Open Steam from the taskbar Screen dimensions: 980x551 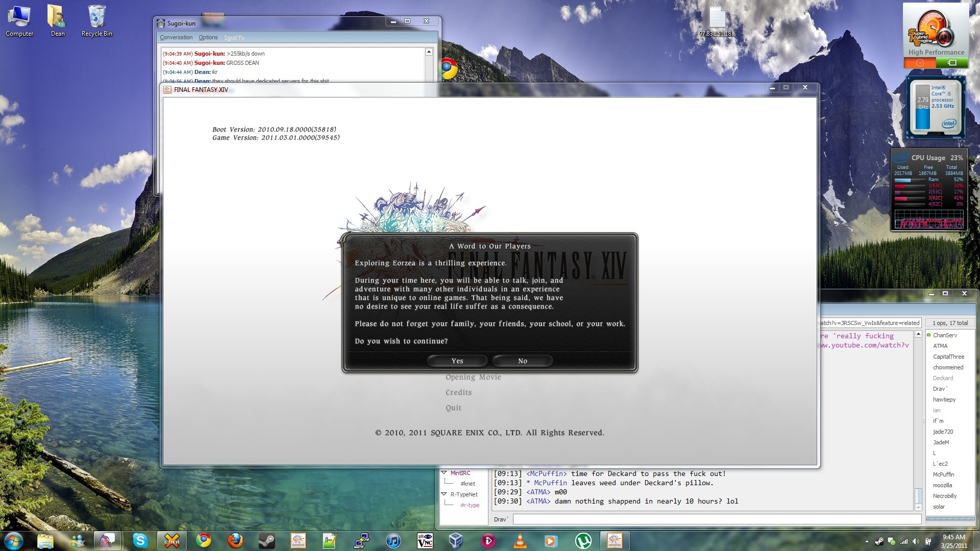click(x=266, y=540)
